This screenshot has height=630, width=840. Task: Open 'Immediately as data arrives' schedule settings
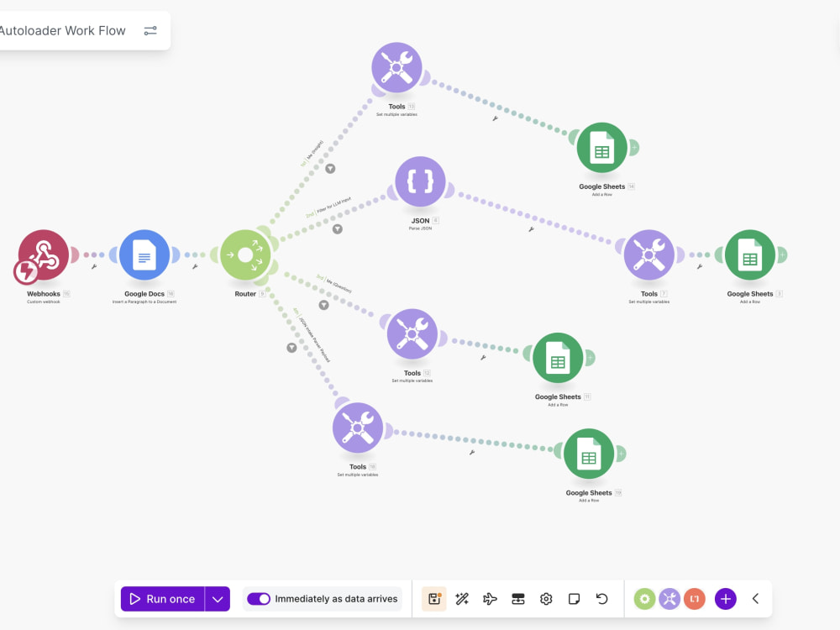[x=337, y=599]
